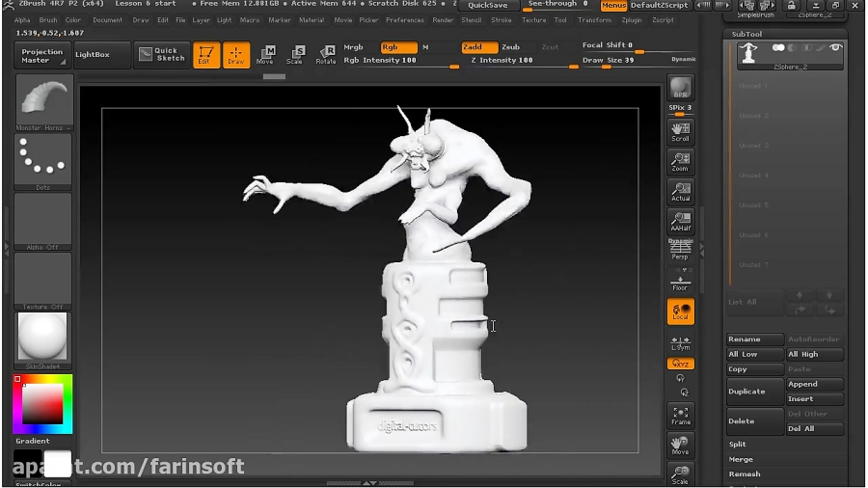This screenshot has width=868, height=488.
Task: Expand the Merge section
Action: tap(741, 459)
